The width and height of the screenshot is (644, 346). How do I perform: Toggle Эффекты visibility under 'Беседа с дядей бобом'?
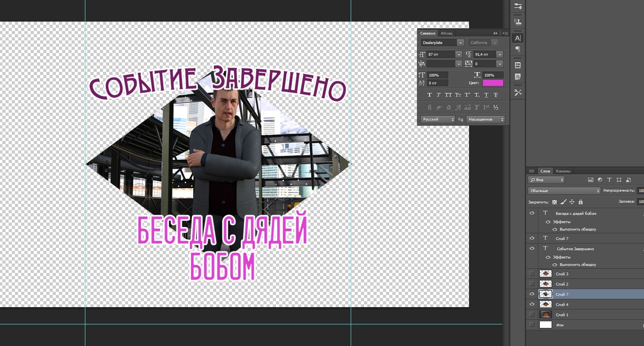(x=548, y=222)
